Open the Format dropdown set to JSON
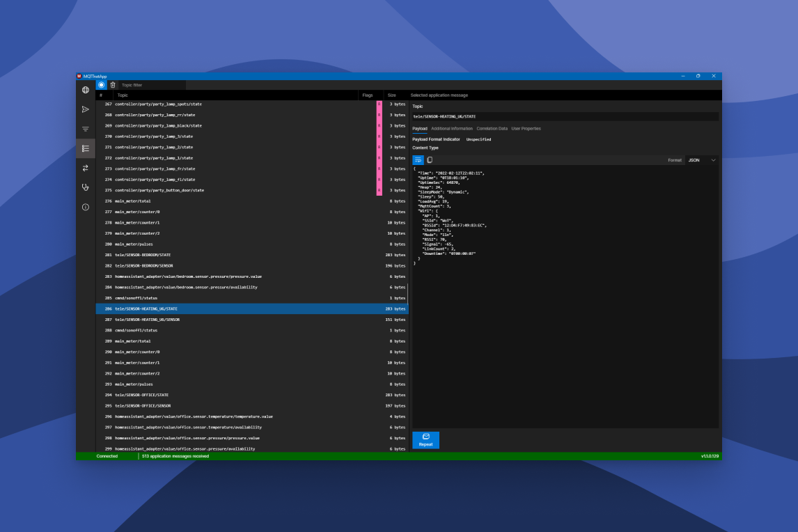 coord(701,159)
